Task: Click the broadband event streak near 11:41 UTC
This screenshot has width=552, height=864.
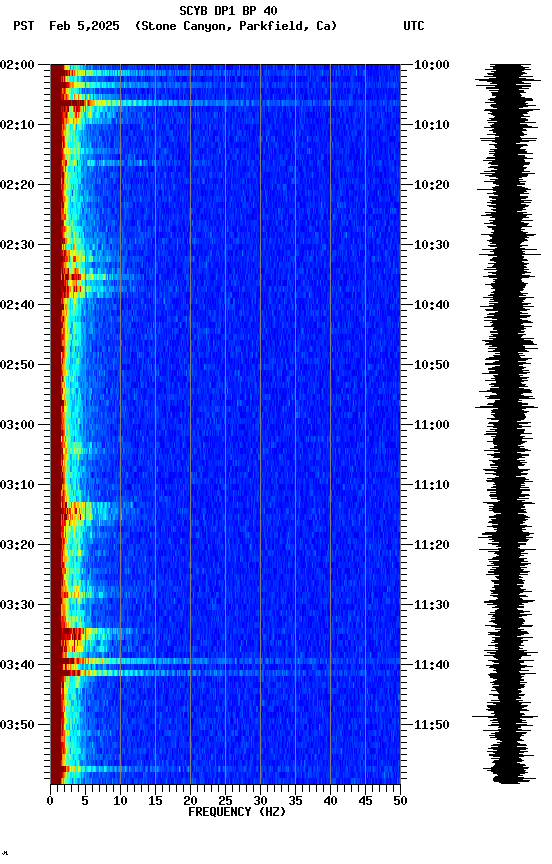Action: click(225, 673)
